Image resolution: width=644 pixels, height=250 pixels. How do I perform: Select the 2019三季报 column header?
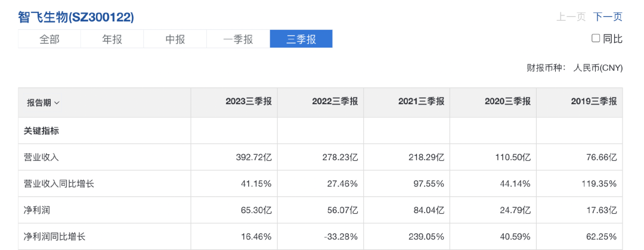(x=594, y=102)
